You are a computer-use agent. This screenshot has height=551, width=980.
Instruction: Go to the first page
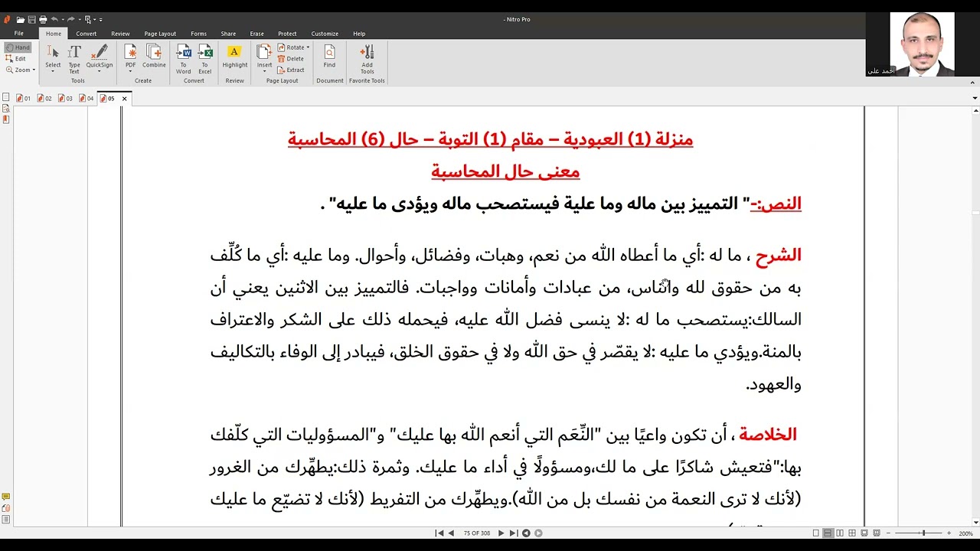pyautogui.click(x=439, y=533)
